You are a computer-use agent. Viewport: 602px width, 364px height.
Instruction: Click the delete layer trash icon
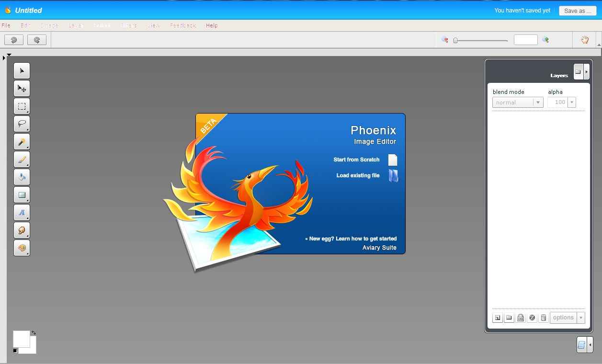tap(543, 318)
